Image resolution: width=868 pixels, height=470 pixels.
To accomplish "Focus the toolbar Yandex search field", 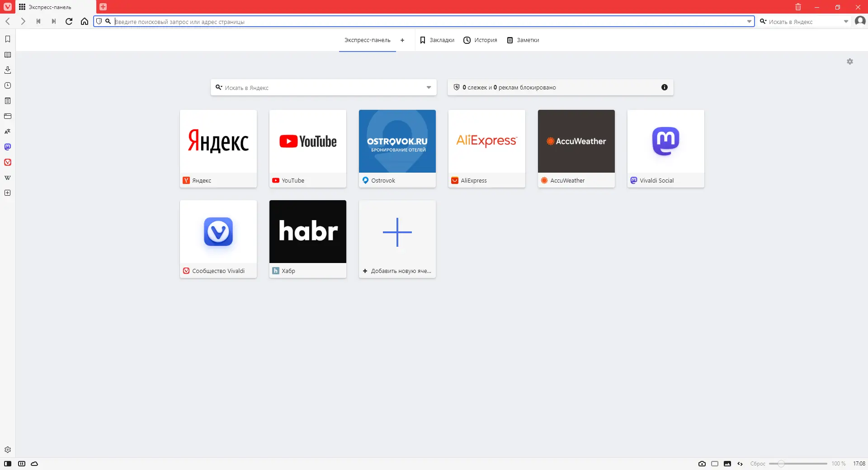I will (804, 21).
